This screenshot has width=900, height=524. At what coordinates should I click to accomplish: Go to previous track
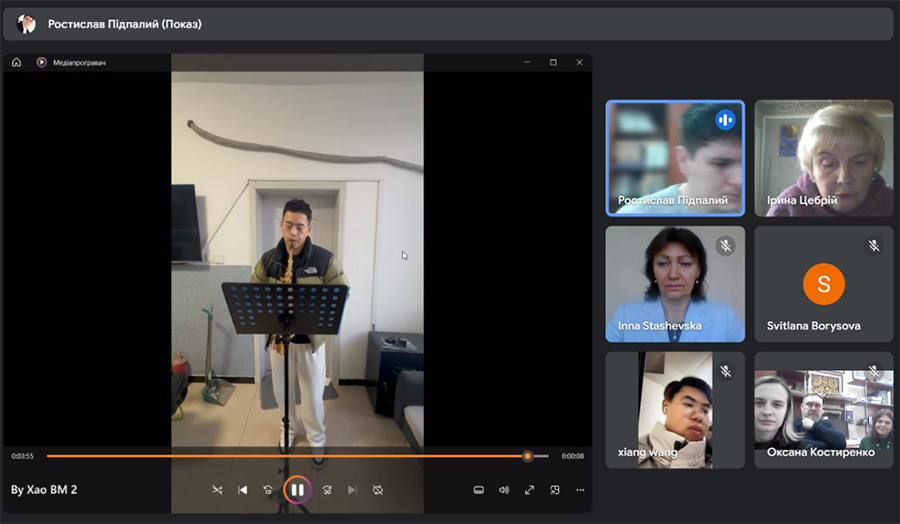[x=243, y=490]
